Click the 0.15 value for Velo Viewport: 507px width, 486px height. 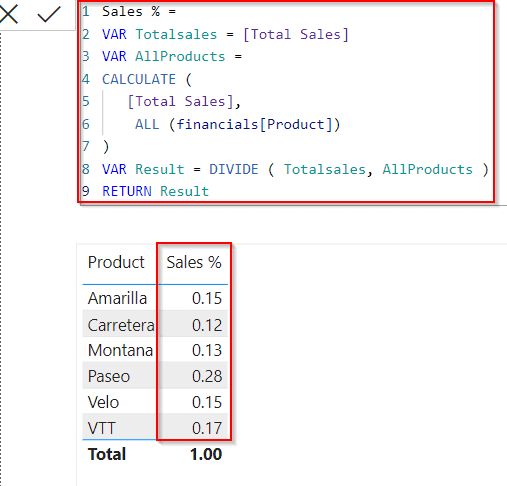tap(207, 402)
